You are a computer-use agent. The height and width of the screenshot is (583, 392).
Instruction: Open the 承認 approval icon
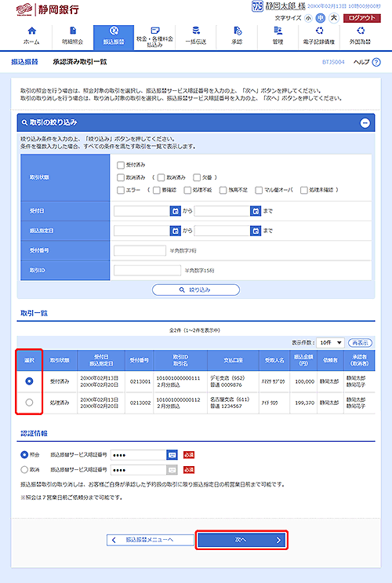[x=238, y=31]
